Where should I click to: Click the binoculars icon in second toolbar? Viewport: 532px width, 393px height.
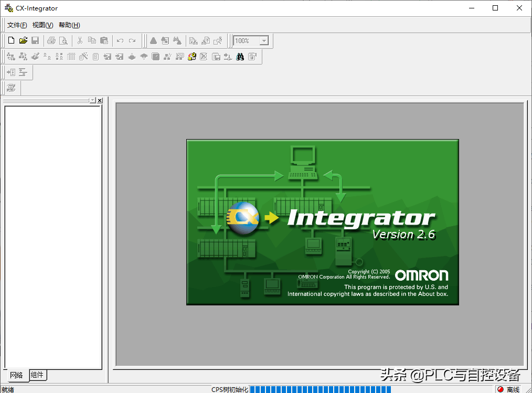tap(240, 57)
